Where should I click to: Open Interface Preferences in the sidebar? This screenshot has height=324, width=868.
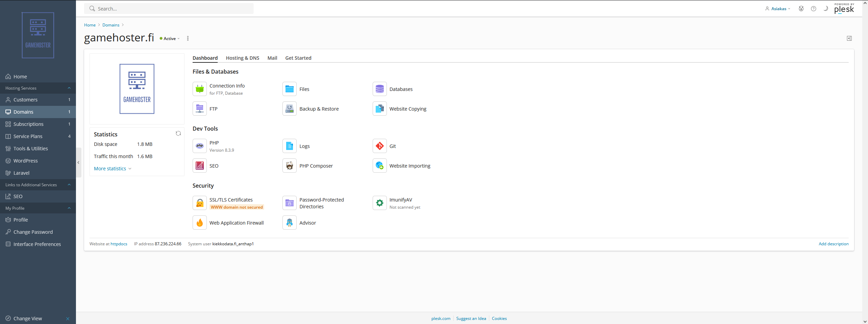(x=38, y=244)
